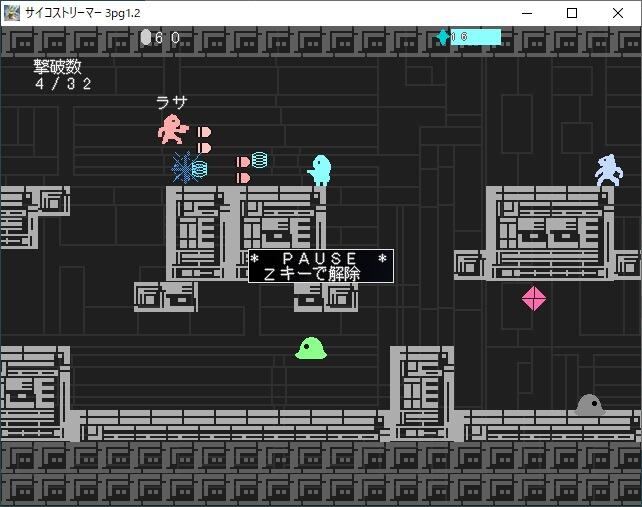Close the サイコストリーマー game window
Viewport: 642px width, 507px height.
tap(618, 13)
